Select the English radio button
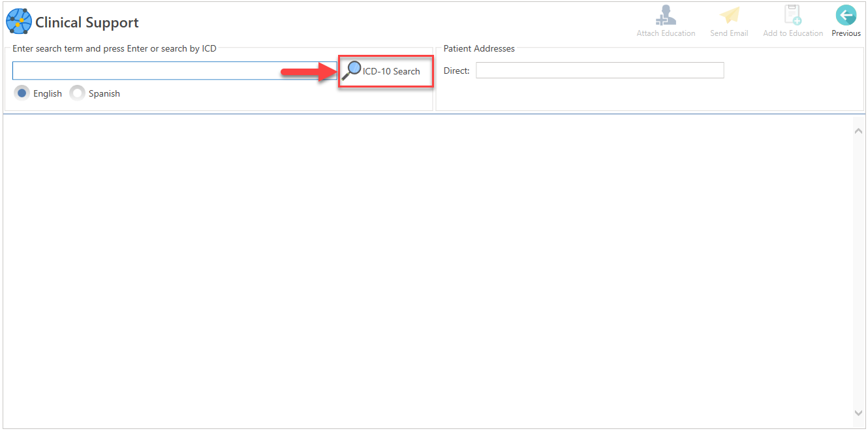 22,93
